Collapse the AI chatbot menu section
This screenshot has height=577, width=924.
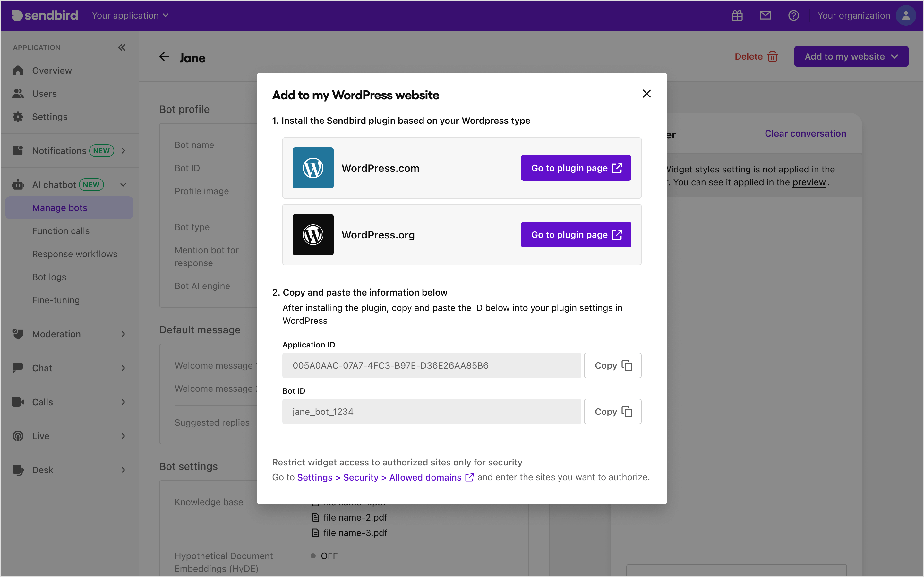point(123,185)
